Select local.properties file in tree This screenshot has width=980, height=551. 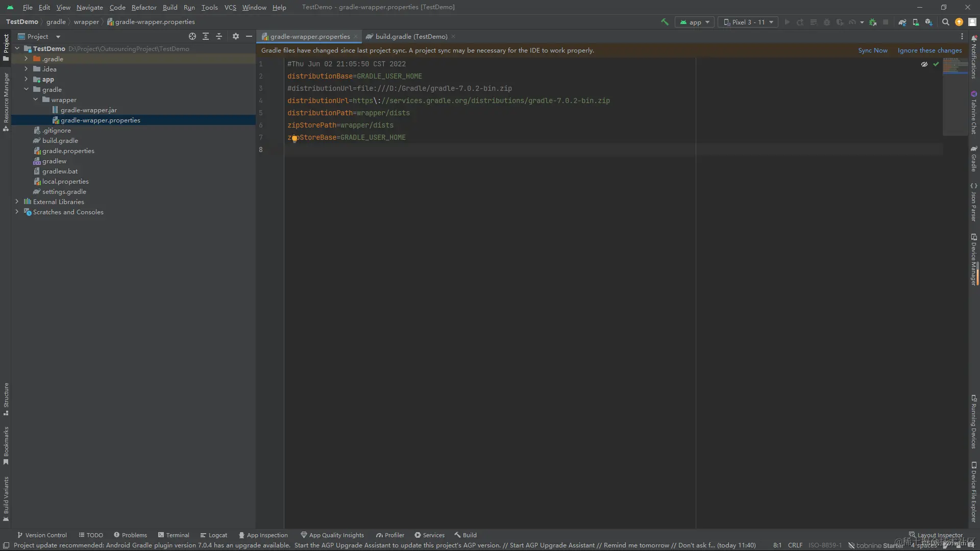(x=65, y=181)
